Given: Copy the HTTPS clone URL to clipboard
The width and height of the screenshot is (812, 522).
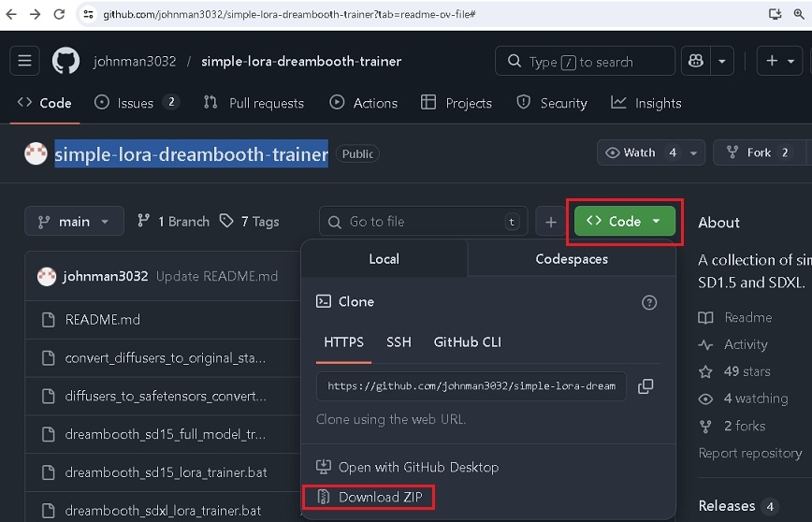Looking at the screenshot, I should tap(645, 386).
